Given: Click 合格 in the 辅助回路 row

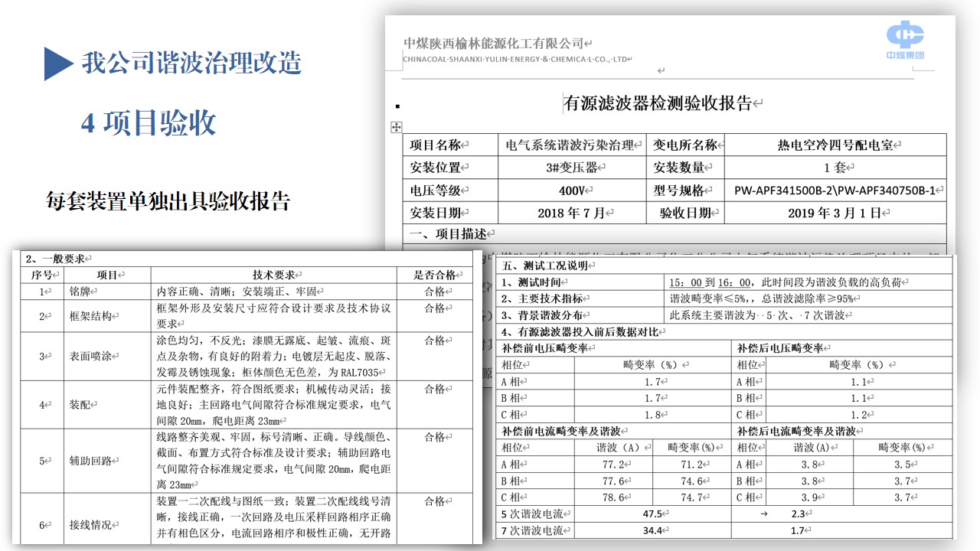Looking at the screenshot, I should coord(435,437).
